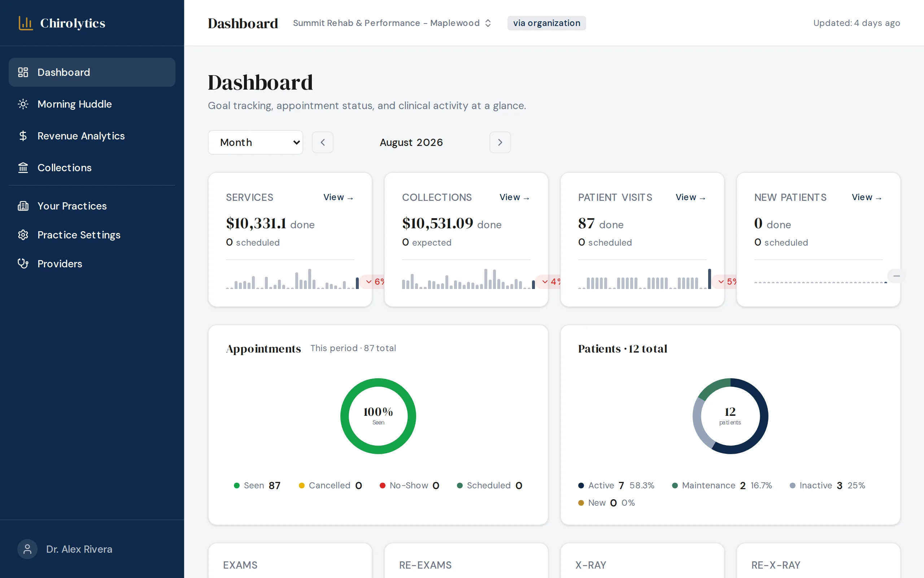Viewport: 924px width, 578px height.
Task: Click the 12 patients donut chart
Action: (730, 416)
